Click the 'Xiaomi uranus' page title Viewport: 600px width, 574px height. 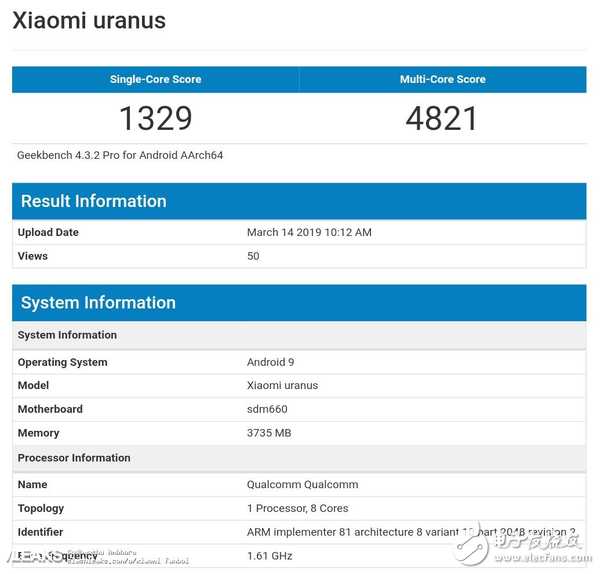point(89,20)
